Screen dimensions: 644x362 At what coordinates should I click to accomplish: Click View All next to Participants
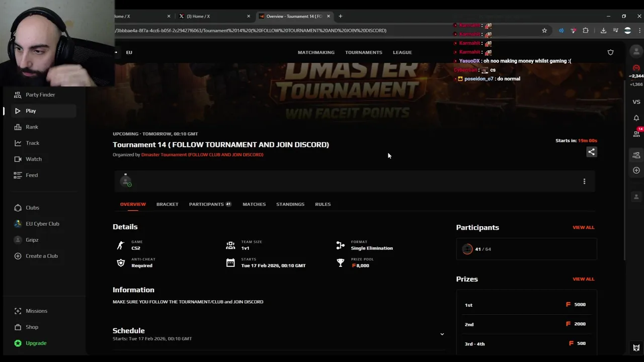tap(583, 227)
